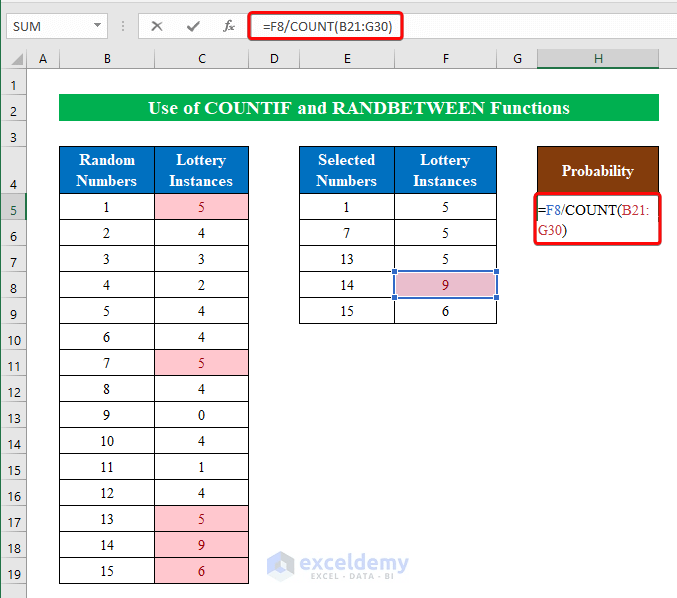Click cell E8 with selected number 14
The image size is (677, 598).
(347, 285)
